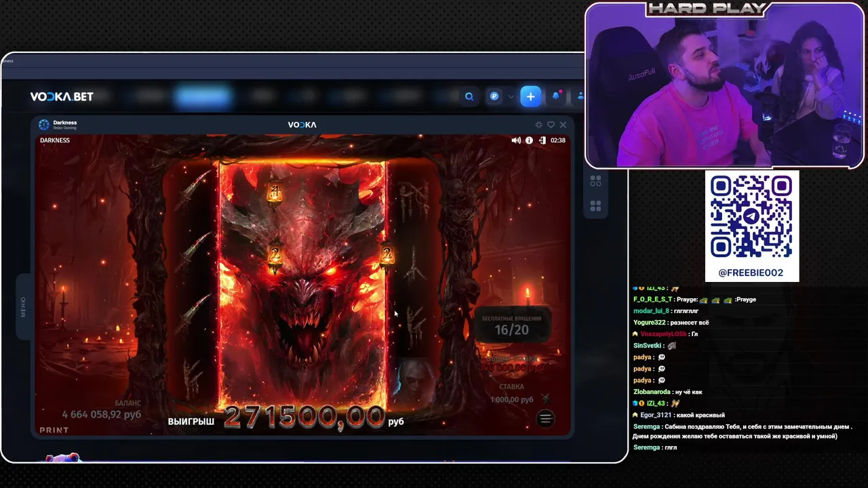This screenshot has width=868, height=488.
Task: Click the Darkness game title label
Action: click(65, 123)
